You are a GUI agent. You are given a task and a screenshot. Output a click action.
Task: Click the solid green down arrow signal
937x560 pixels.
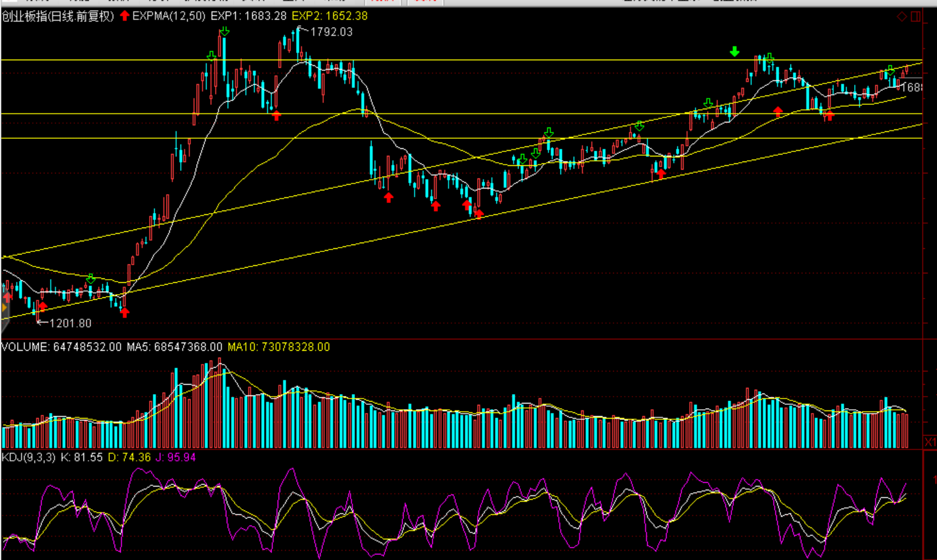pyautogui.click(x=735, y=52)
